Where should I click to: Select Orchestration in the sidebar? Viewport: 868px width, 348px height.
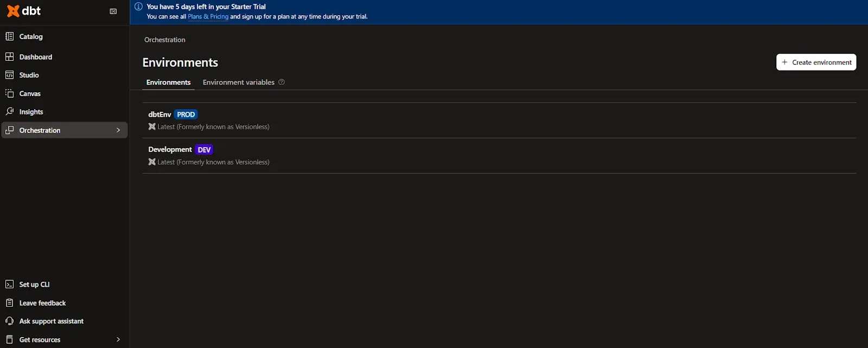click(x=65, y=130)
